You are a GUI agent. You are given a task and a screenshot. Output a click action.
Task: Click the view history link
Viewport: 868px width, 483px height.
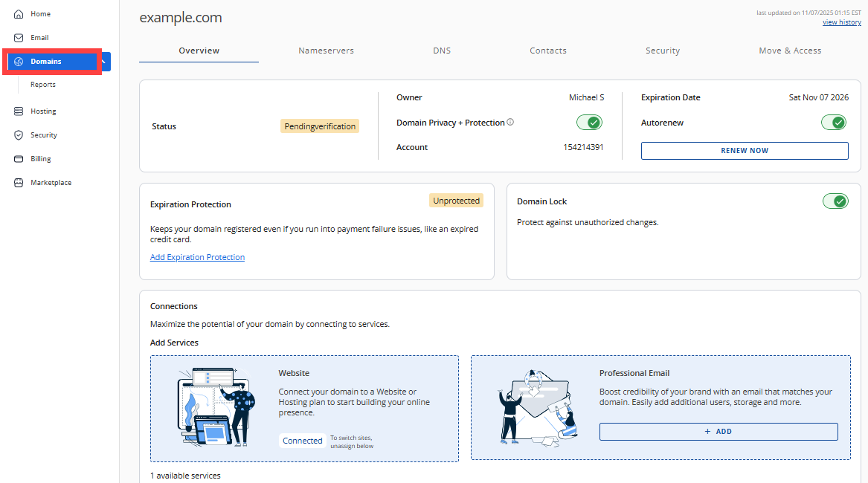click(841, 22)
